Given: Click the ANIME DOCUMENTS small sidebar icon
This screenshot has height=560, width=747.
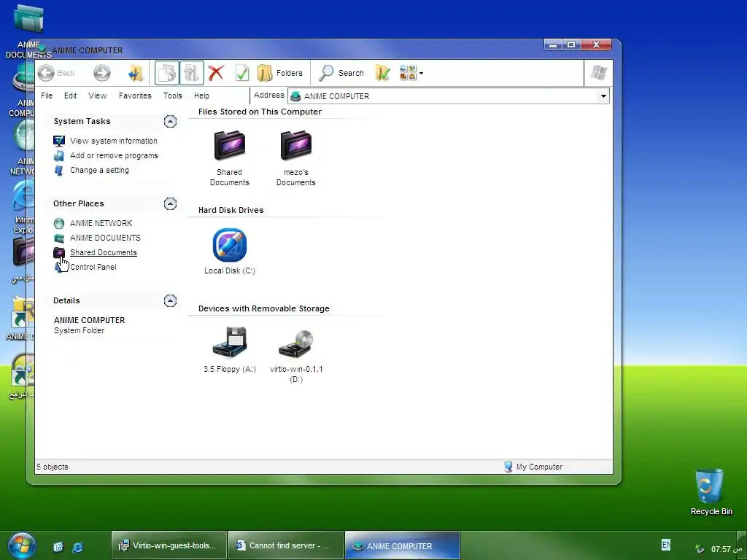Looking at the screenshot, I should (x=59, y=238).
